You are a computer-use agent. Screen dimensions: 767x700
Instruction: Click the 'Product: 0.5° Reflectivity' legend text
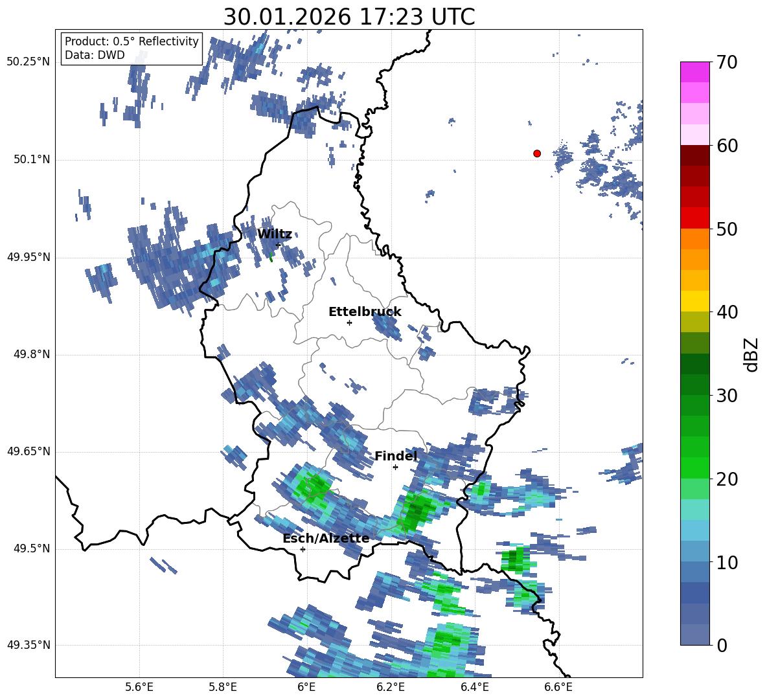(x=132, y=41)
